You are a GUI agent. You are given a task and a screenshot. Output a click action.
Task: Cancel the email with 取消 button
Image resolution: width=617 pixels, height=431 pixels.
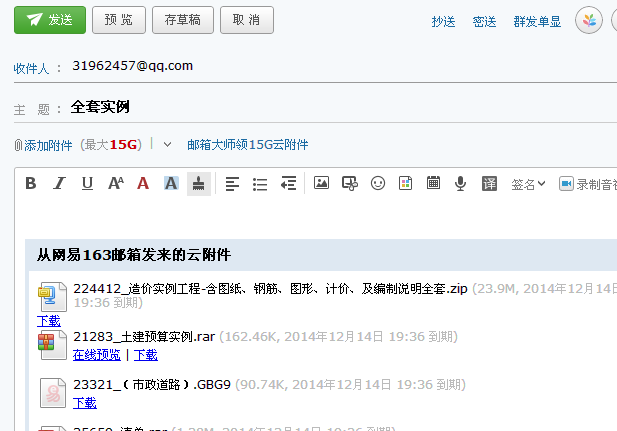(247, 20)
